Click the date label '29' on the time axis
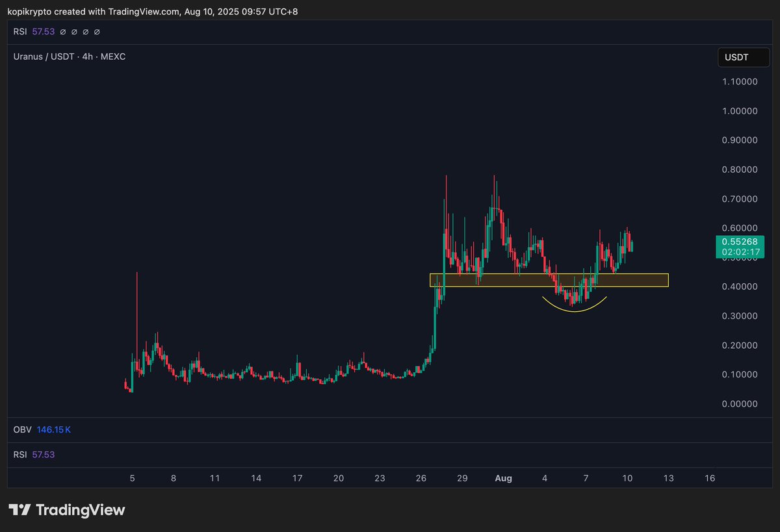780x532 pixels. 462,478
